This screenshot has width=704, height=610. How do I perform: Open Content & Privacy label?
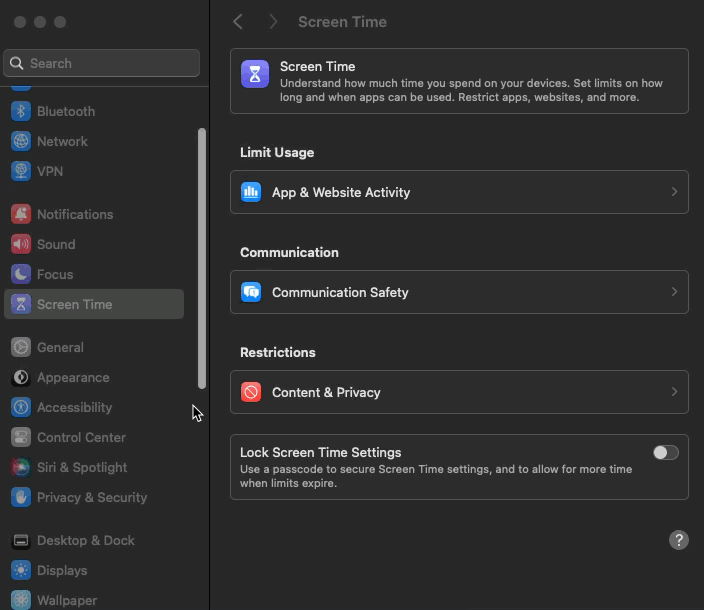(x=326, y=392)
